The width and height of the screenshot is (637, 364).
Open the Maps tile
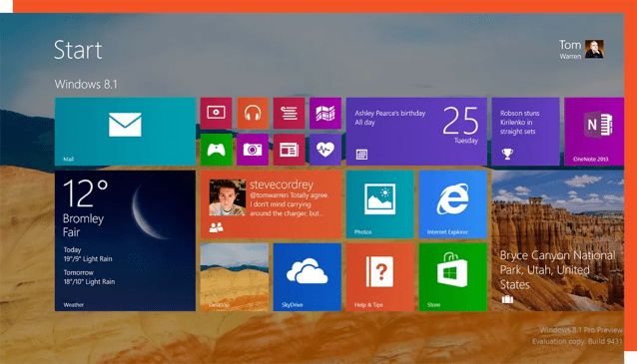tap(325, 113)
